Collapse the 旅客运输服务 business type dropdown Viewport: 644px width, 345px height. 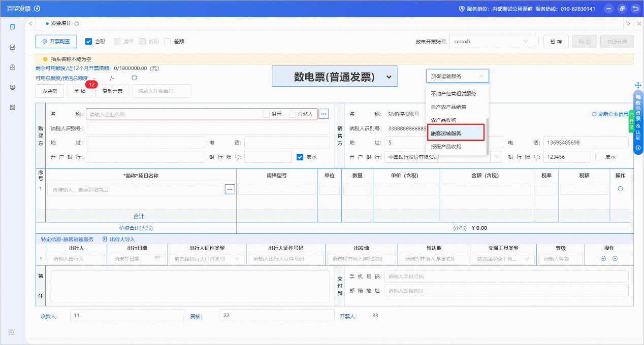(x=458, y=76)
